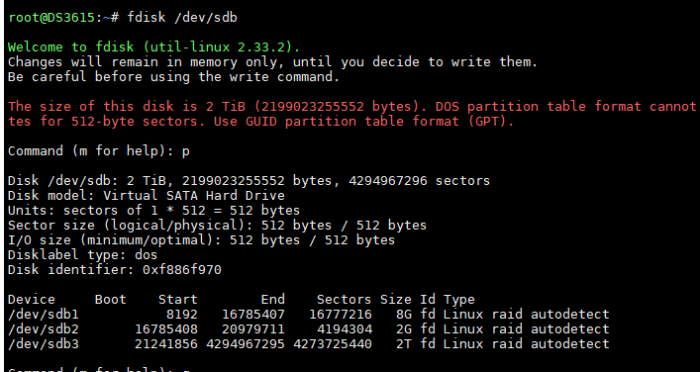
Task: Click the 8G size of sdb1
Action: 403,314
